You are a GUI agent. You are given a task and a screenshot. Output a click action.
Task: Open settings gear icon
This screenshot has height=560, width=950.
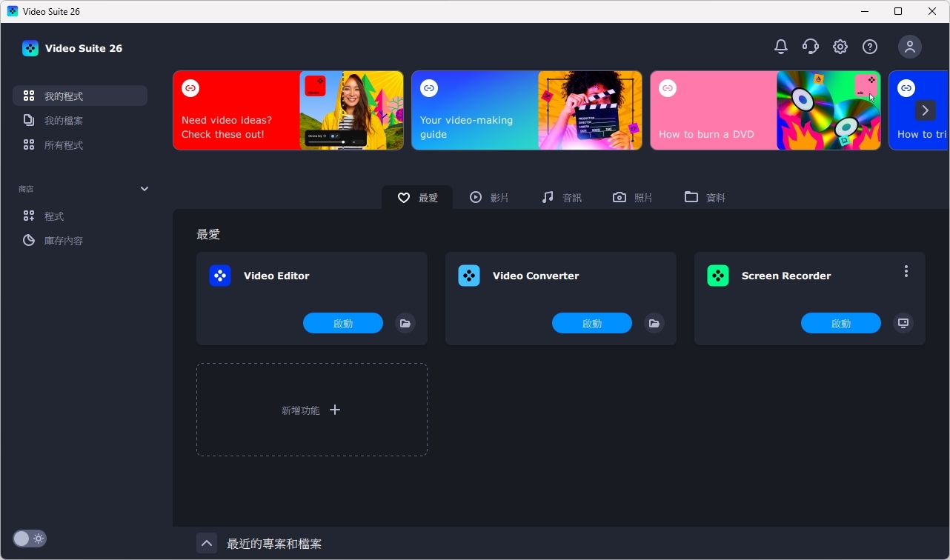(840, 47)
